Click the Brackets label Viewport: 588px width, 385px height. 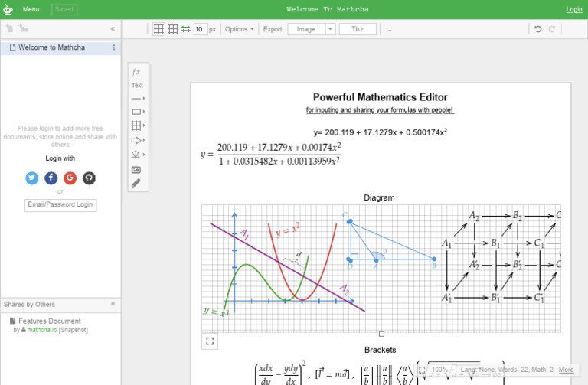pyautogui.click(x=381, y=350)
